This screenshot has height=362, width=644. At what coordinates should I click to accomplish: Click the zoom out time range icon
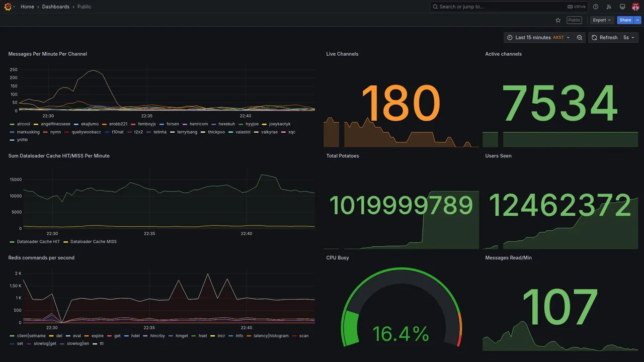(x=580, y=38)
